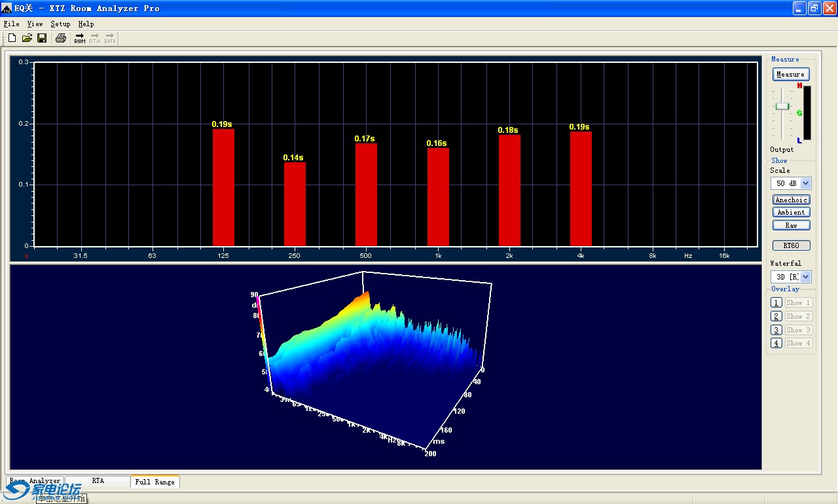This screenshot has height=504, width=838.
Task: Open a saved measurement via the folder icon
Action: click(27, 38)
